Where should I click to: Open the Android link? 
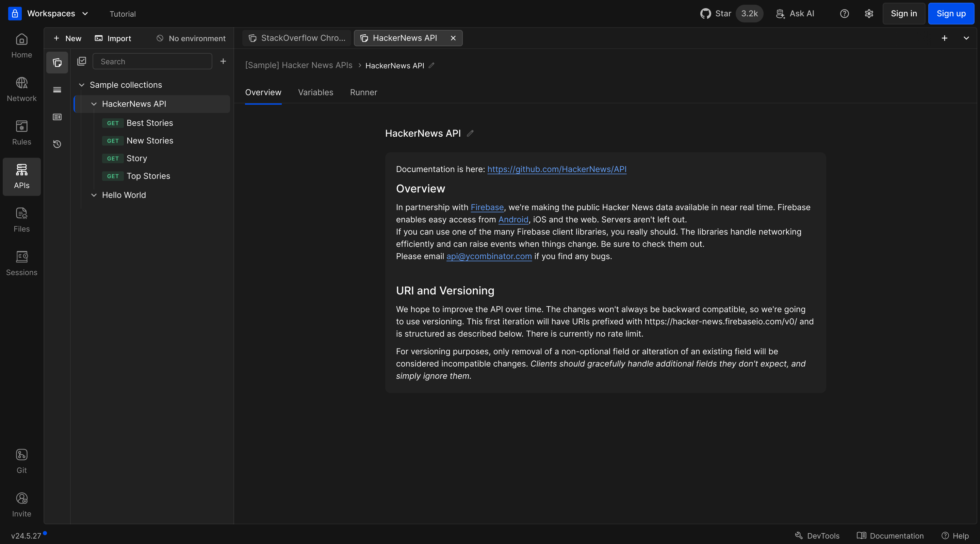pos(513,219)
